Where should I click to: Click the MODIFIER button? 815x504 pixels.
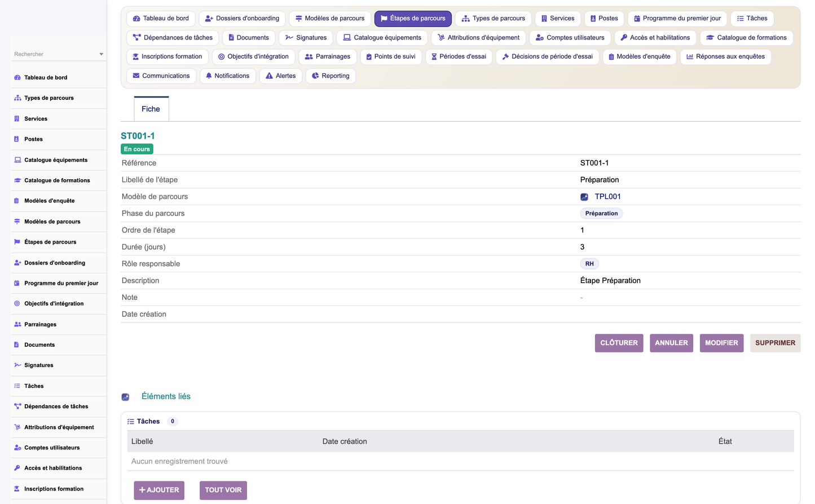coord(721,343)
